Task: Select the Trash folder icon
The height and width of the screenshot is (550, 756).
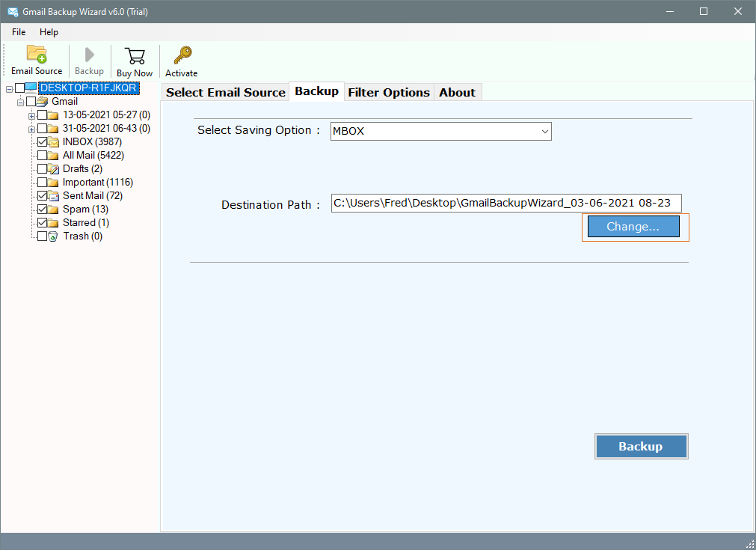Action: [53, 236]
